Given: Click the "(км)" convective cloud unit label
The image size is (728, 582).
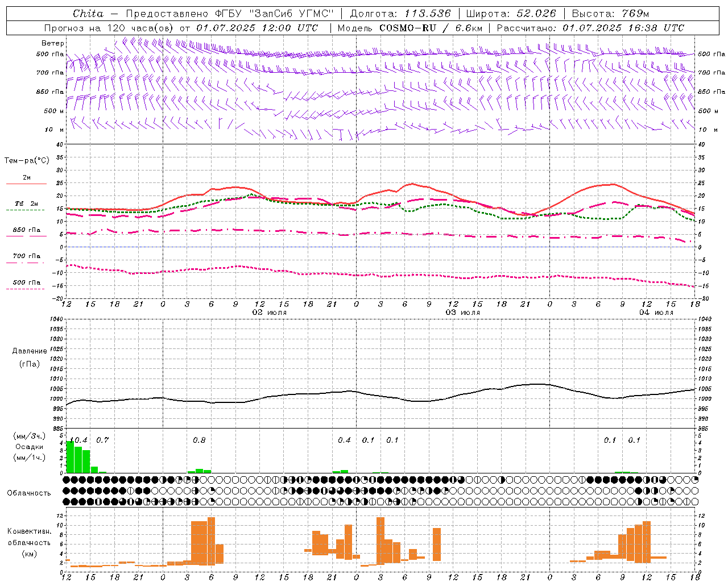Looking at the screenshot, I should pyautogui.click(x=29, y=554).
